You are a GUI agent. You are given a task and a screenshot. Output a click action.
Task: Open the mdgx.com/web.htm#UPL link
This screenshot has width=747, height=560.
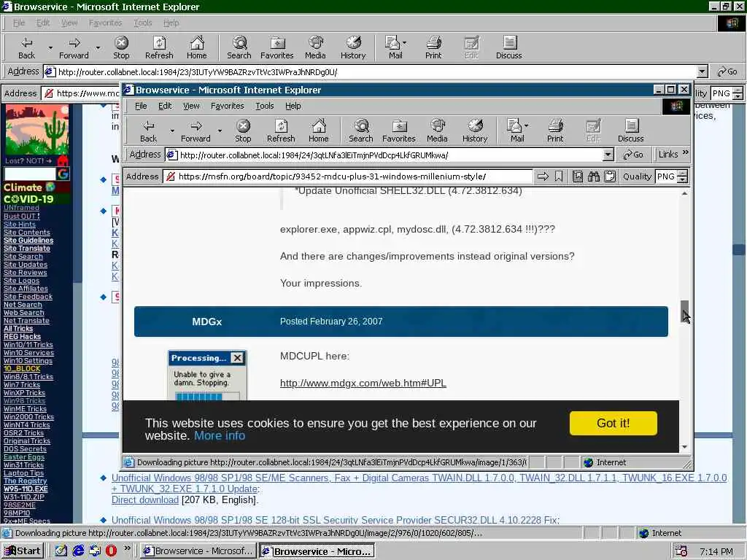pyautogui.click(x=363, y=384)
